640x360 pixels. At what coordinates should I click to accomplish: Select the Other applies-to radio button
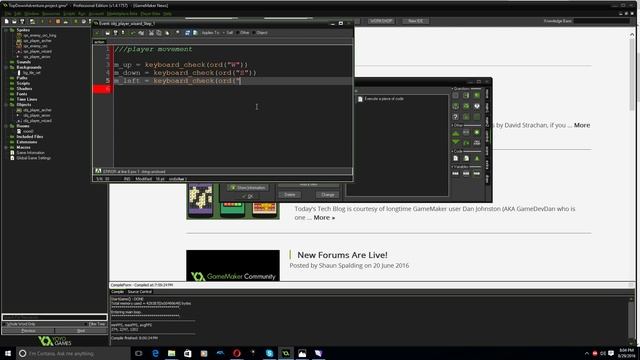tap(238, 33)
